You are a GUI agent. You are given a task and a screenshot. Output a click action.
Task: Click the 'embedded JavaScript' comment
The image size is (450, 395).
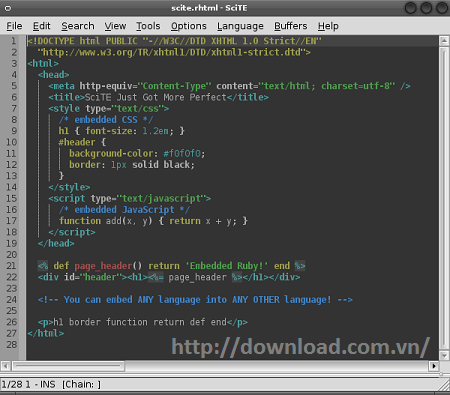pyautogui.click(x=124, y=210)
